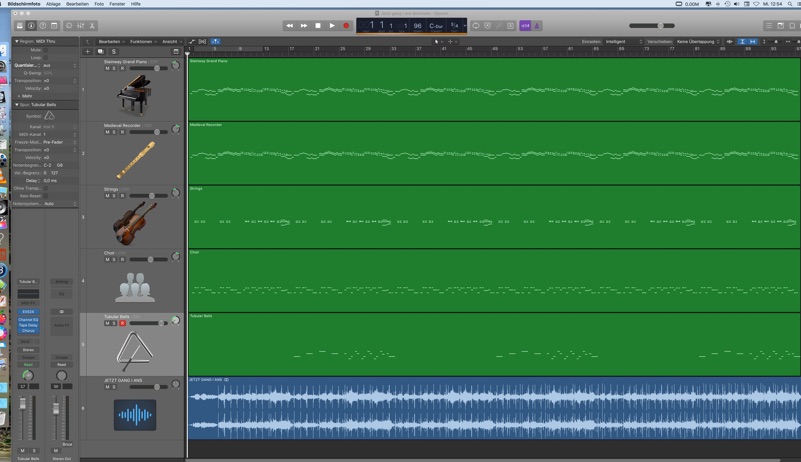Click the Choir singers track icon
Screen dimensions: 801x462
tap(135, 287)
